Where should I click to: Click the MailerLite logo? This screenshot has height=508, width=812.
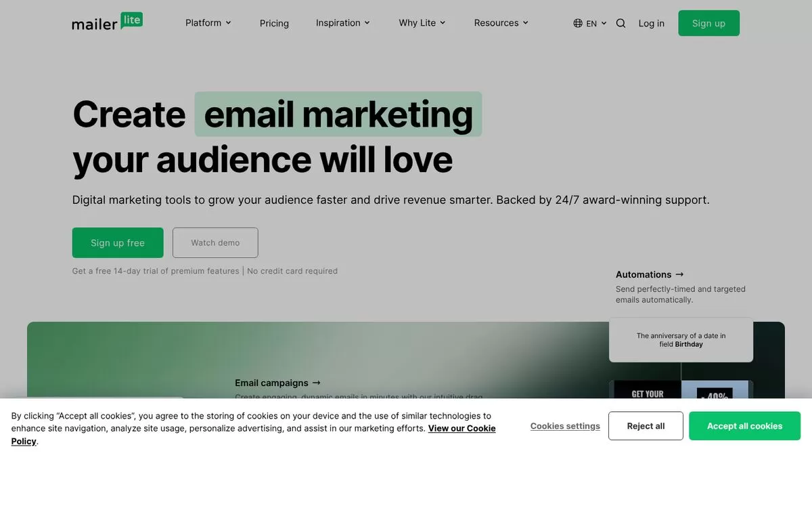(107, 21)
